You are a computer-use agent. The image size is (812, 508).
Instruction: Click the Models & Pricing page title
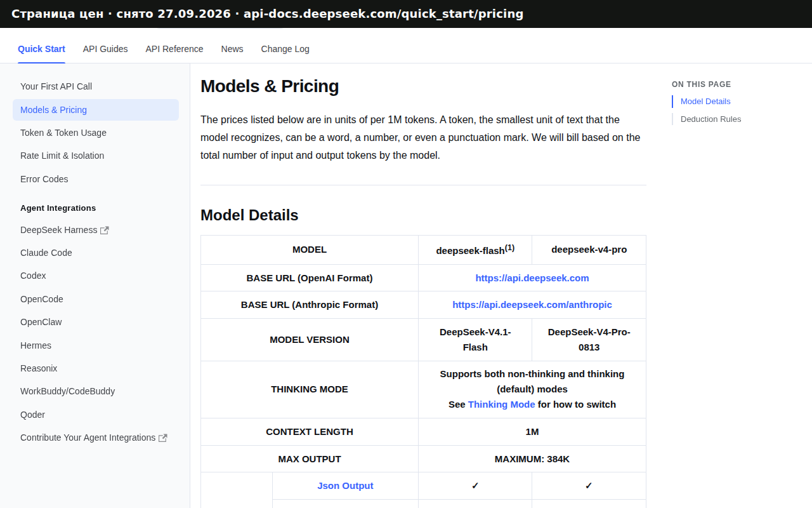pyautogui.click(x=270, y=86)
